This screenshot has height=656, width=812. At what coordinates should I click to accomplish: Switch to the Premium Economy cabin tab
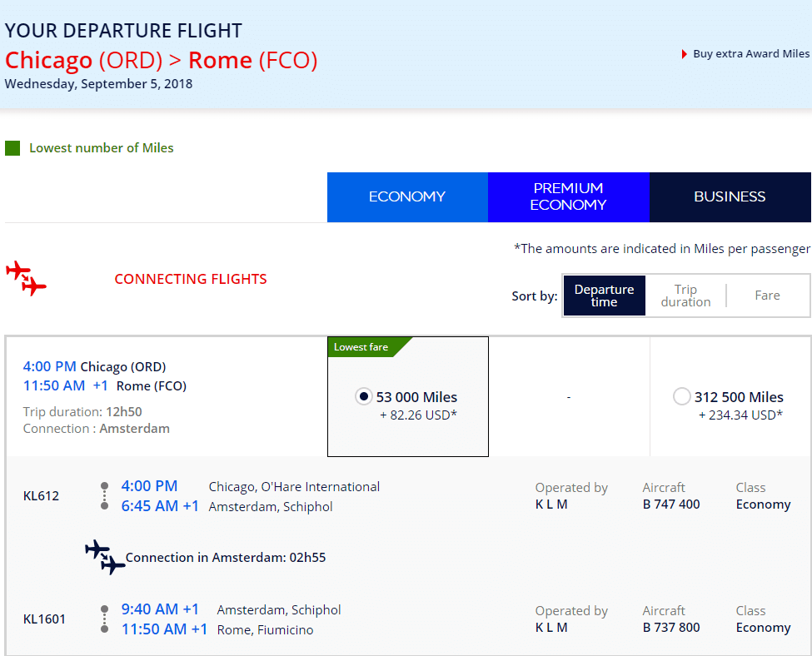point(569,197)
